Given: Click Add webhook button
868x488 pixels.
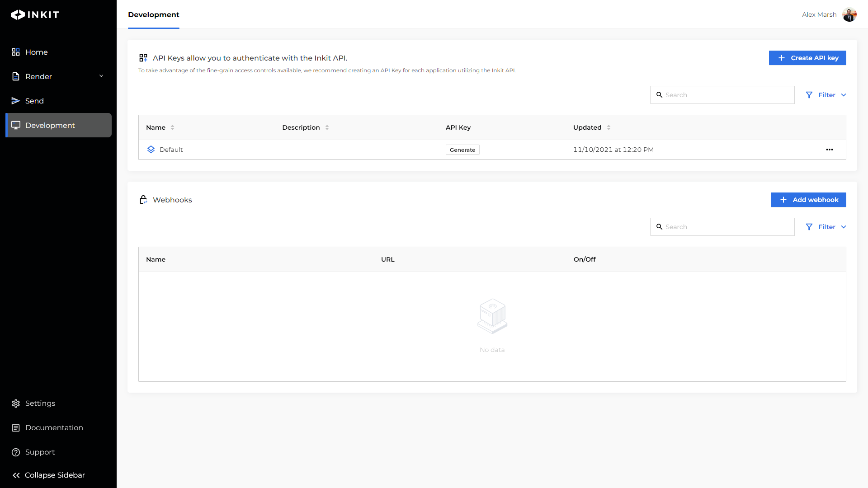Looking at the screenshot, I should (808, 200).
